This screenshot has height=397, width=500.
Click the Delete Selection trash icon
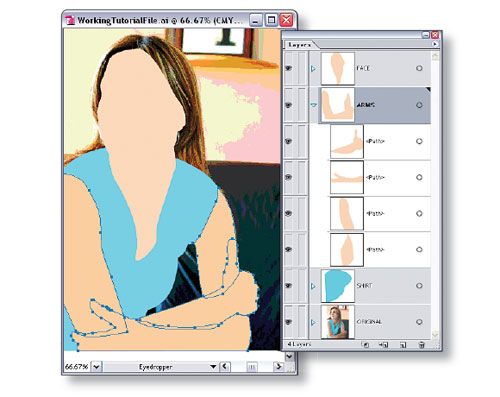pyautogui.click(x=421, y=345)
